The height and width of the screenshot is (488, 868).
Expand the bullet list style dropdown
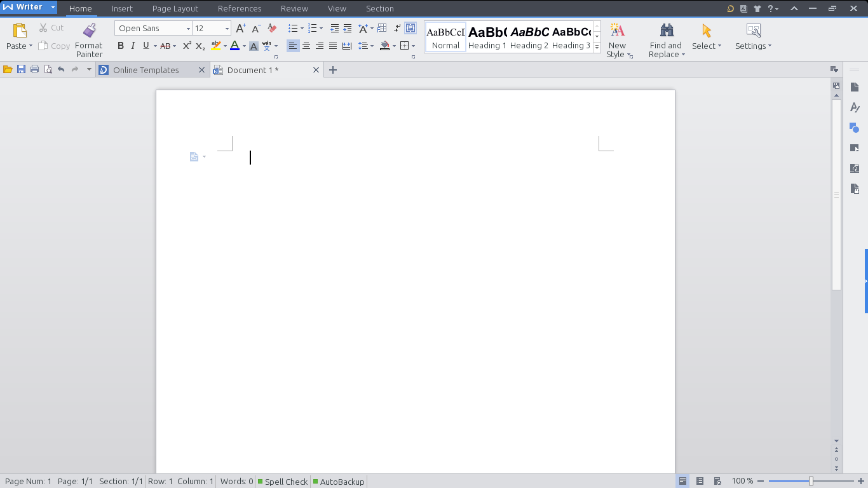[301, 29]
